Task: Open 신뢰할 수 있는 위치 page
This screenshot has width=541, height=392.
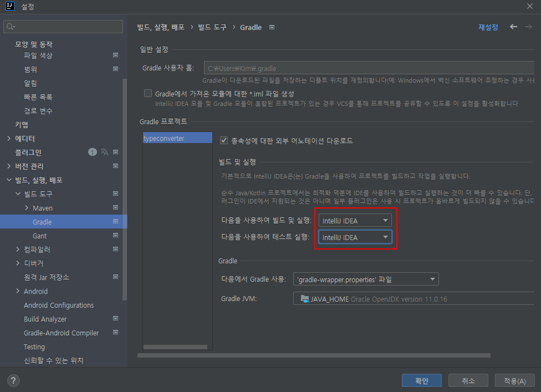Action: pos(53,360)
